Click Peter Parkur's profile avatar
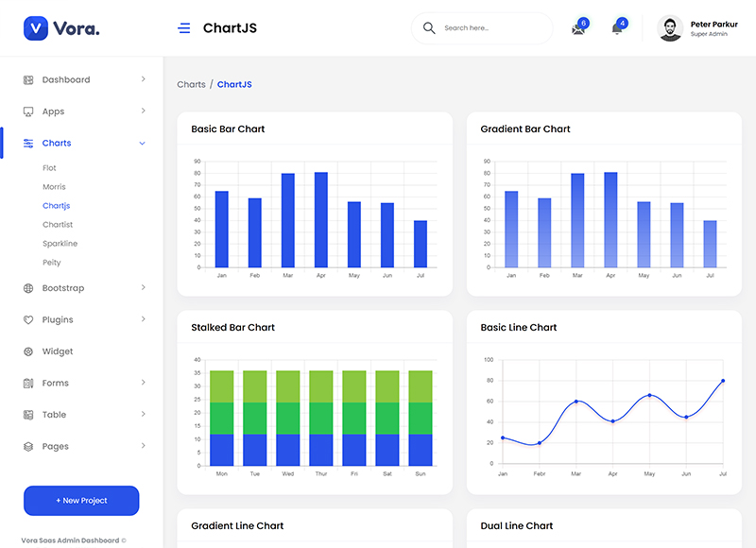 click(x=670, y=28)
